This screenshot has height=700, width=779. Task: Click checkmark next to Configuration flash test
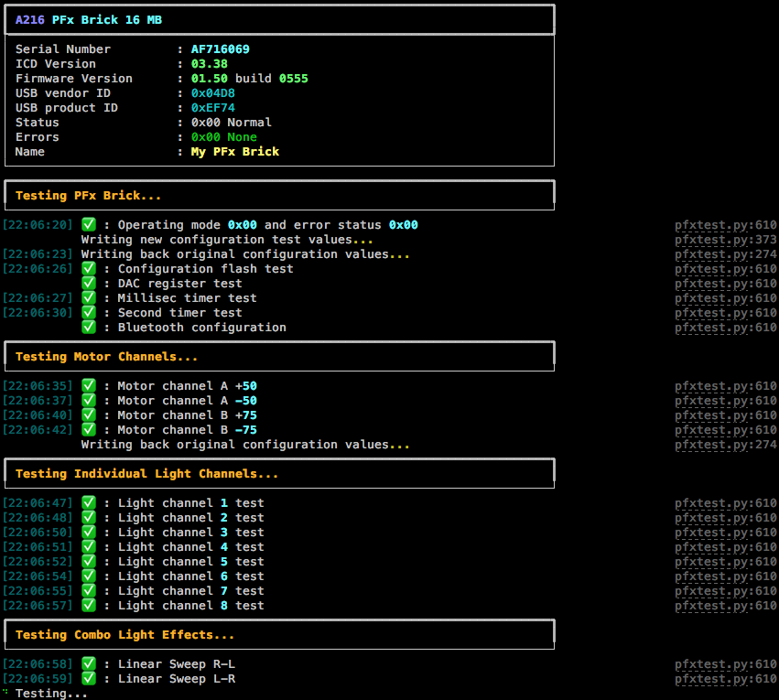point(89,269)
